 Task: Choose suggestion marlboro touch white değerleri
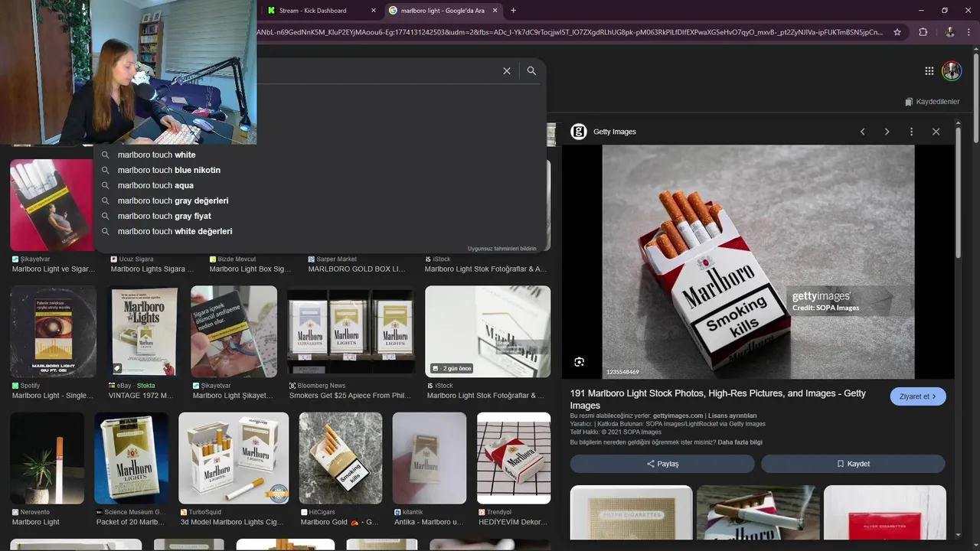click(x=322, y=231)
